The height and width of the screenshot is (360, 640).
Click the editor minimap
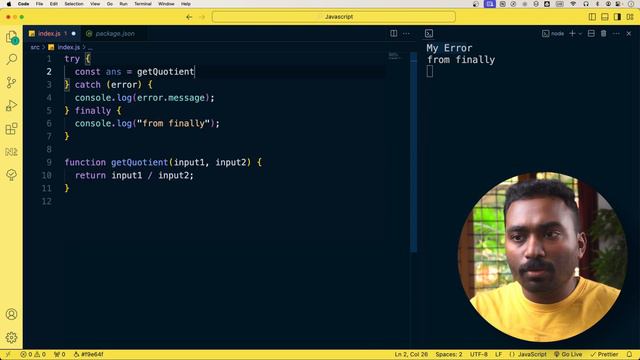[395, 56]
